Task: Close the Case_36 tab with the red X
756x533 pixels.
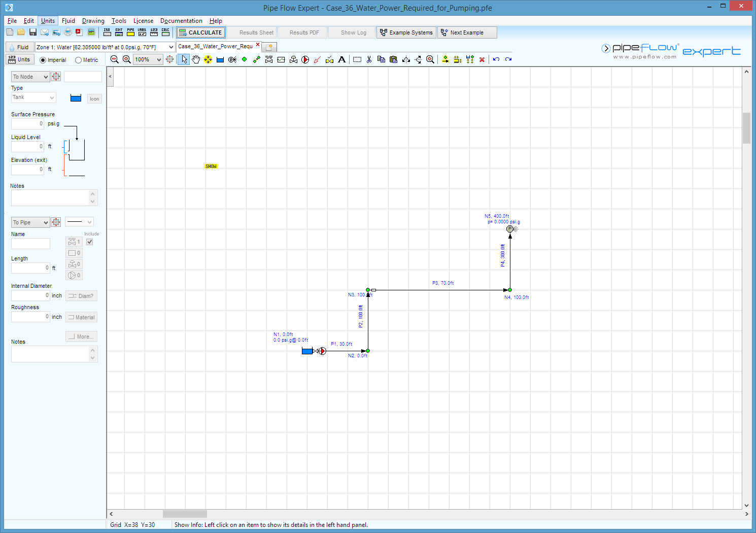Action: pyautogui.click(x=258, y=45)
